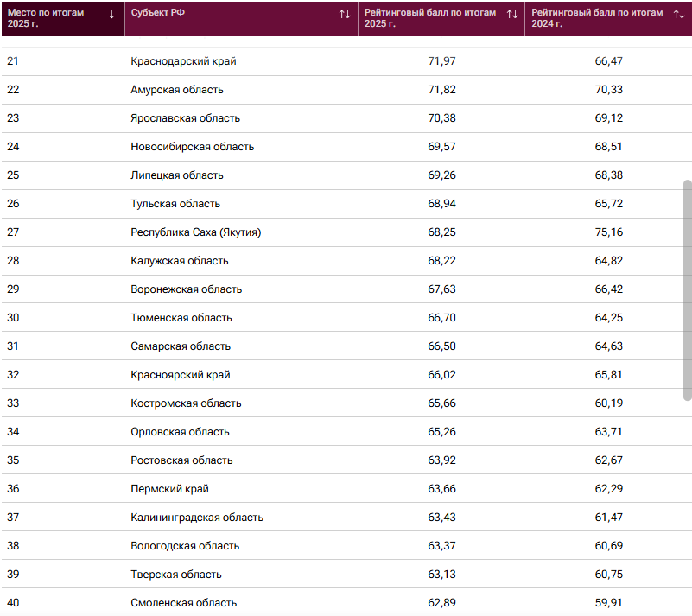Click the 2025 score 71,97

(x=441, y=61)
